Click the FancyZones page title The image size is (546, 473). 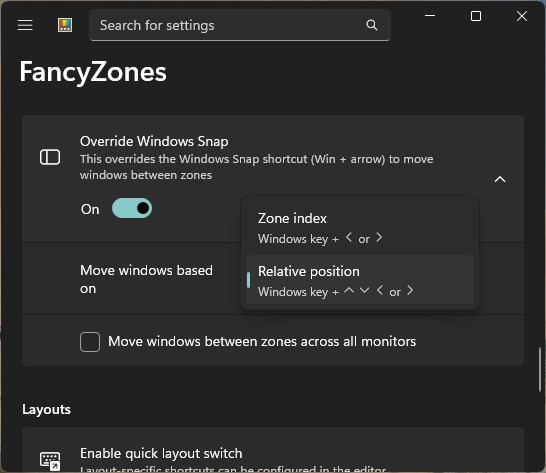[93, 72]
